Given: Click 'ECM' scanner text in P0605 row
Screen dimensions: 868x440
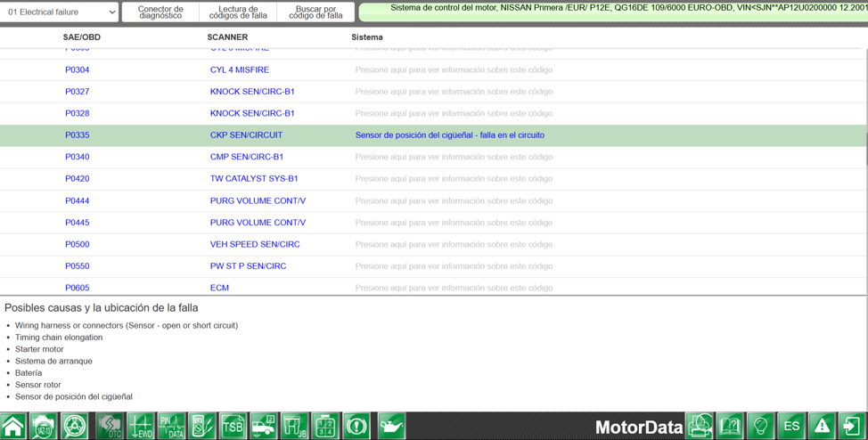Looking at the screenshot, I should click(x=219, y=287).
